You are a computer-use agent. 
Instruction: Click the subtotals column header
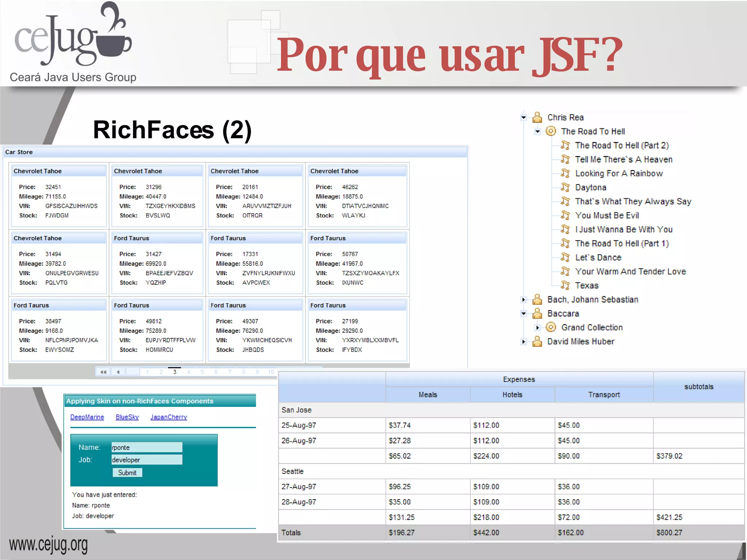[x=699, y=387]
